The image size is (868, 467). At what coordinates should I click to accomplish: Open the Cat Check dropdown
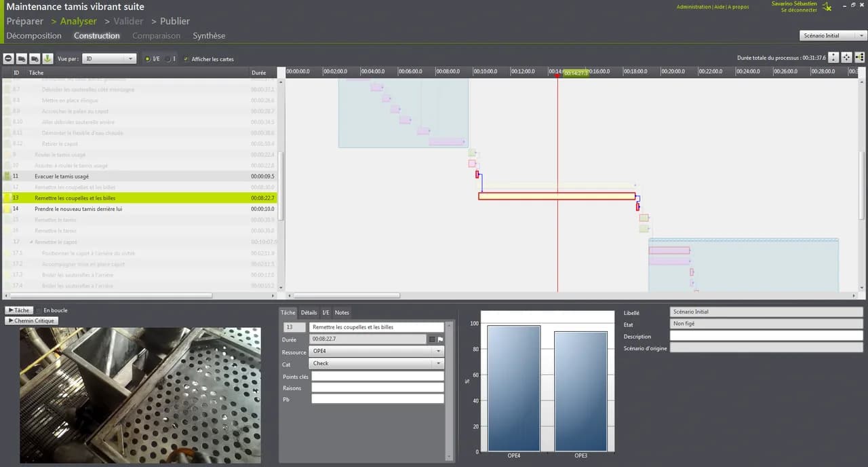coord(376,363)
